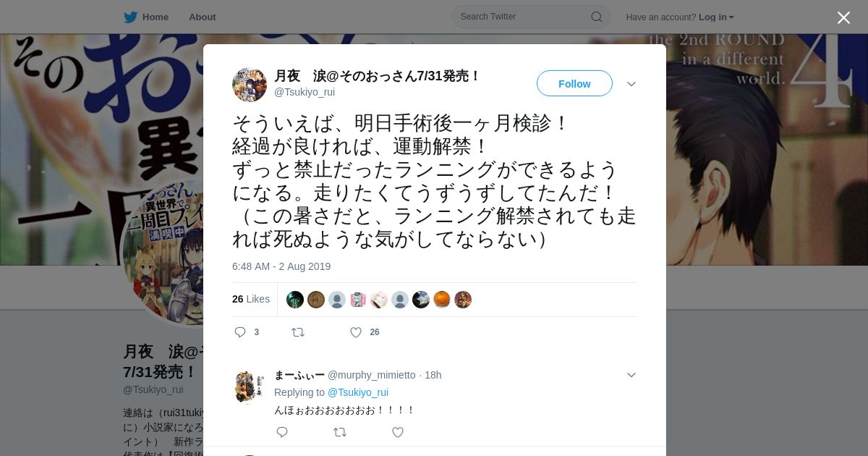Like the main tweet with 26 likes
Image resolution: width=868 pixels, height=456 pixels.
356,332
